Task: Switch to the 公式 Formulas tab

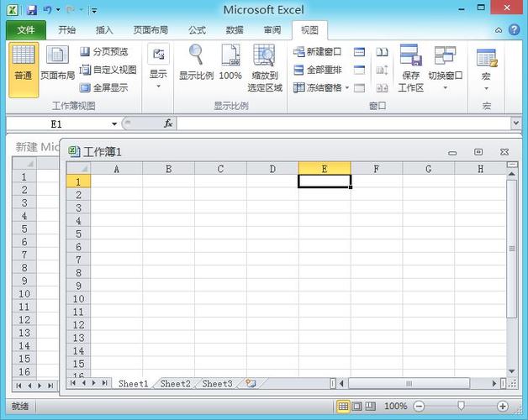Action: point(197,30)
